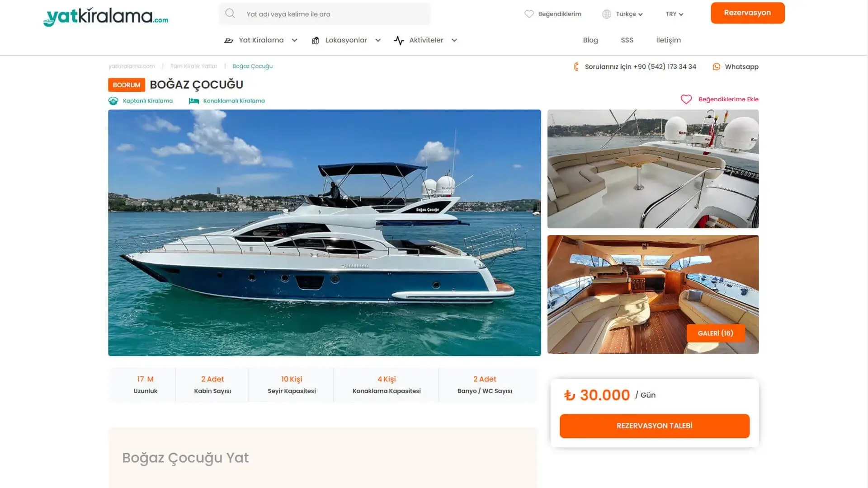
Task: Open the TRY currency dropdown
Action: coord(674,14)
